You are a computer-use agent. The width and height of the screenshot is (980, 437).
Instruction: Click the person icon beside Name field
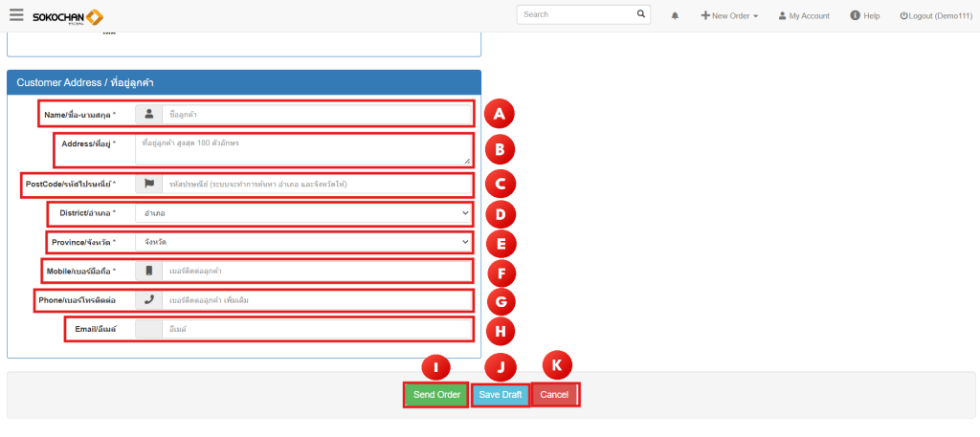pos(148,114)
